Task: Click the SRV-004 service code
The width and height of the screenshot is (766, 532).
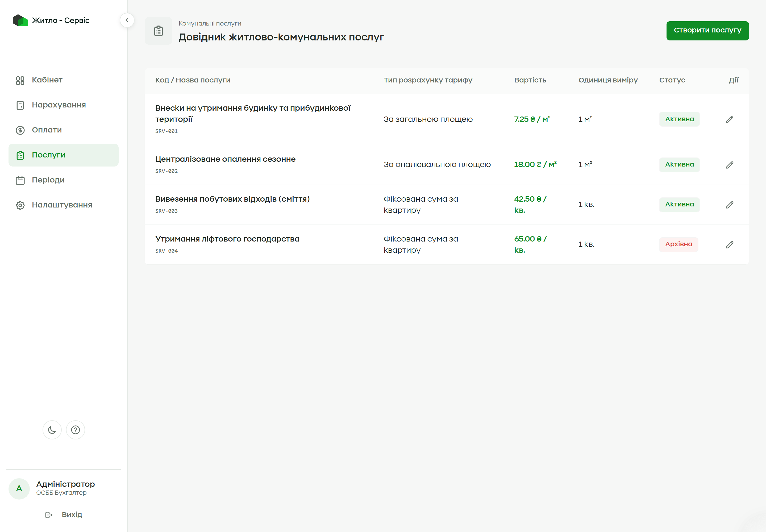Action: pyautogui.click(x=166, y=251)
